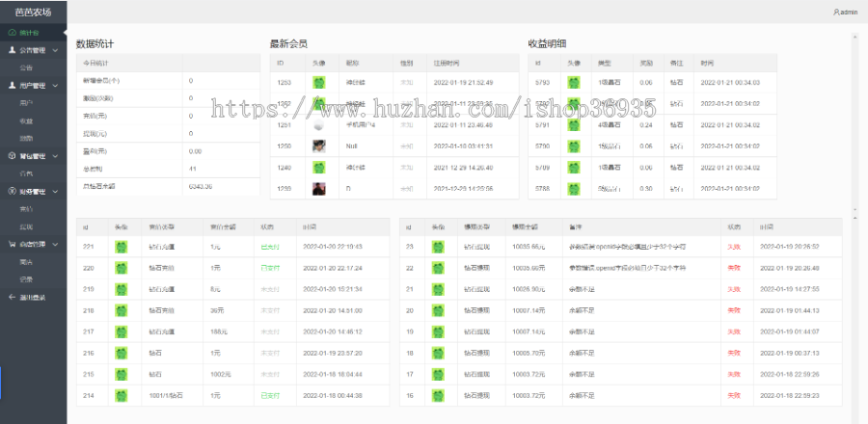Click the cart icon beside 商店管理
The height and width of the screenshot is (424, 868).
pos(13,244)
